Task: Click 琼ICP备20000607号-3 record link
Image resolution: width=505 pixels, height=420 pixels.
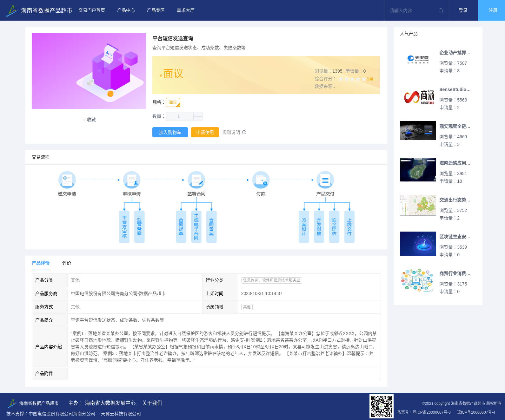Action: [431, 412]
